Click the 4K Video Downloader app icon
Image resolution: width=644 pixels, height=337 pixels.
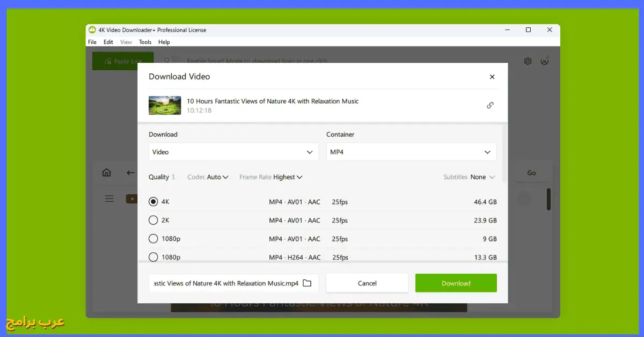(92, 30)
